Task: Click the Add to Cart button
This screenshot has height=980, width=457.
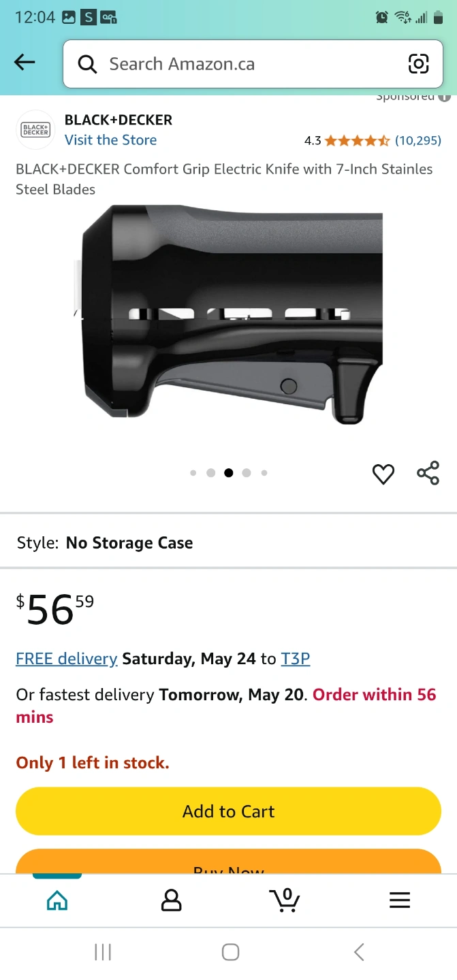Action: 228,811
